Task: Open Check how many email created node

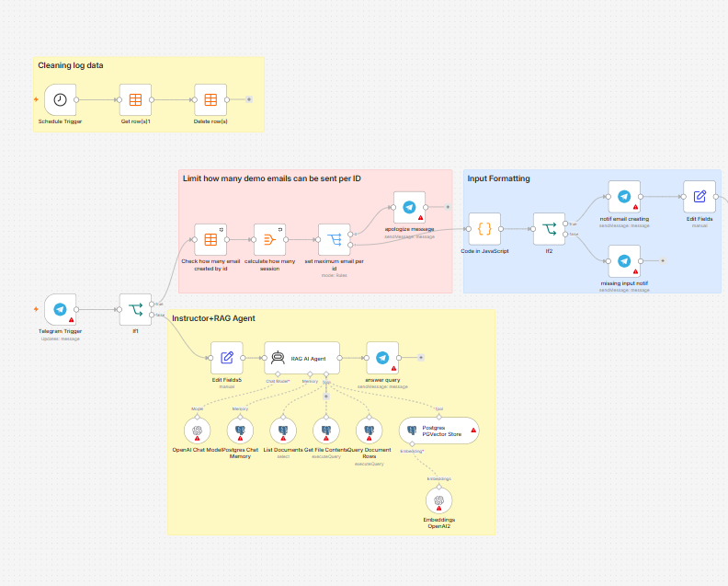Action: tap(210, 240)
